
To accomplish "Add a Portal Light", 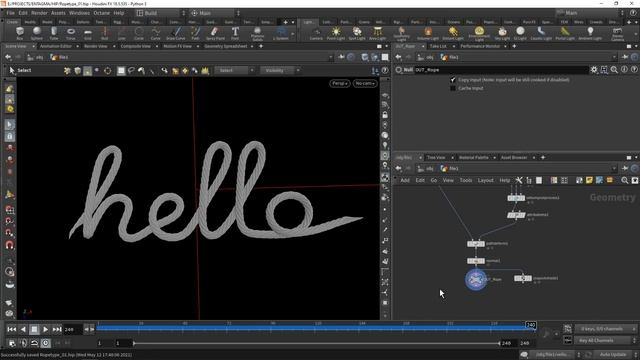I will [565, 33].
